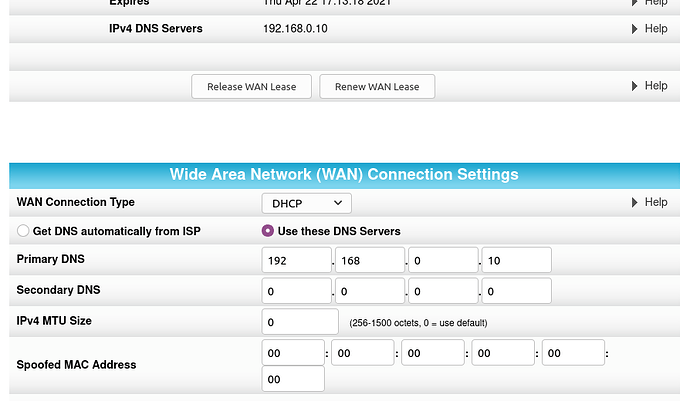690x401 pixels.
Task: Click second Spoofed MAC Address field
Action: (363, 353)
